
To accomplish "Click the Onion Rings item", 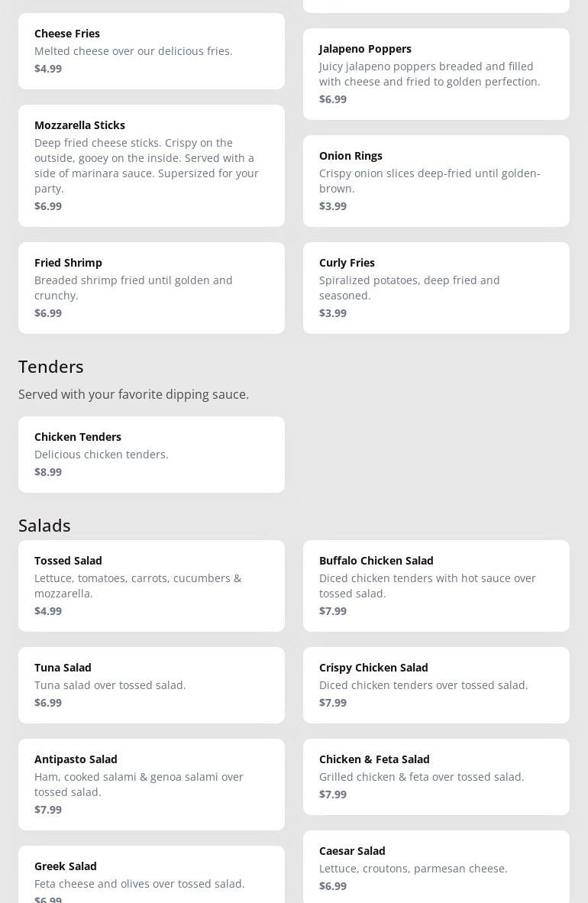I will (x=436, y=181).
